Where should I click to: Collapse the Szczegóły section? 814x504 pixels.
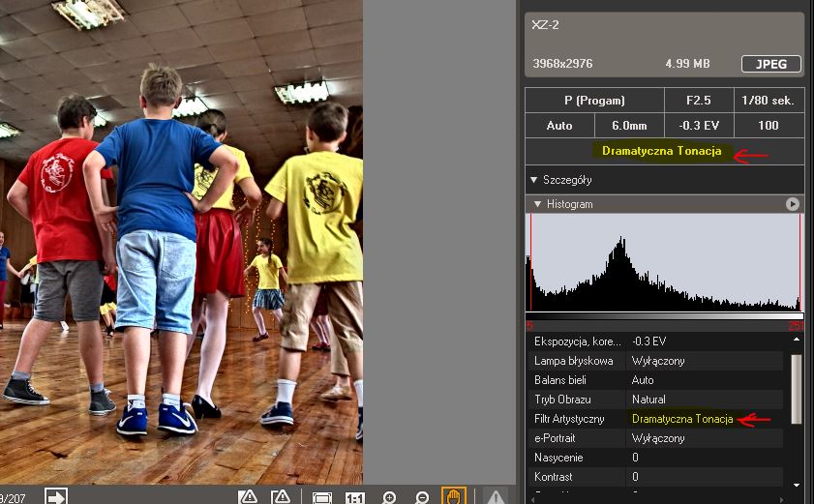(533, 179)
